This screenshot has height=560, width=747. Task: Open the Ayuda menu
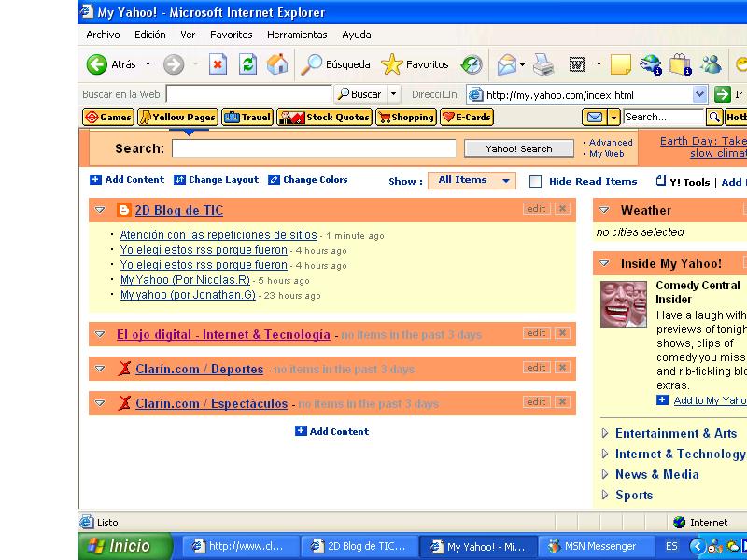click(x=357, y=35)
